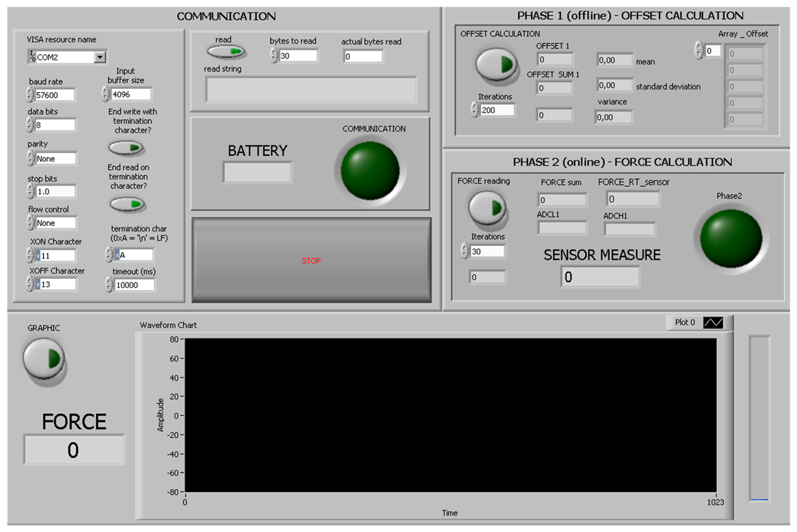This screenshot has width=797, height=532.
Task: Click the Phase2 green LED indicator
Action: point(731,238)
